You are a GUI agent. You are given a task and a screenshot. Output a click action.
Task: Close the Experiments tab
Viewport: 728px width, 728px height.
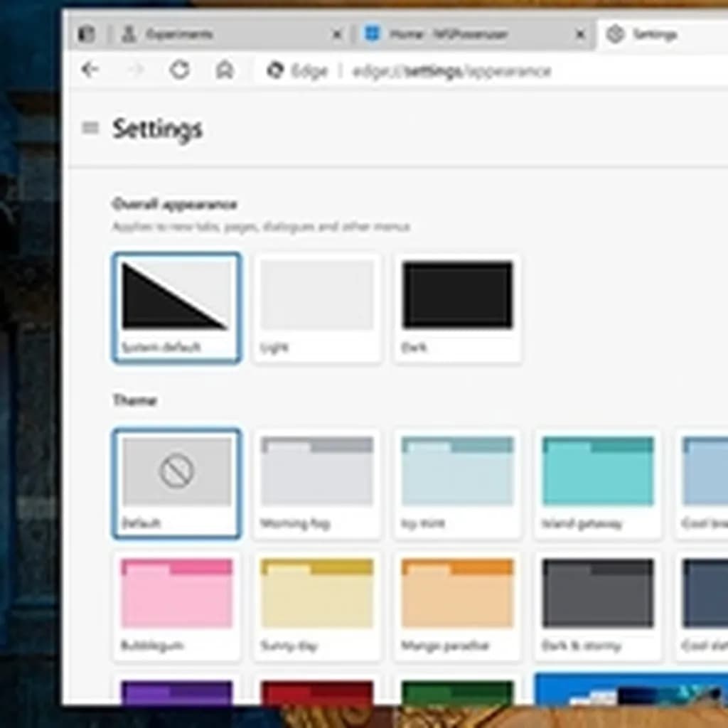click(x=338, y=34)
